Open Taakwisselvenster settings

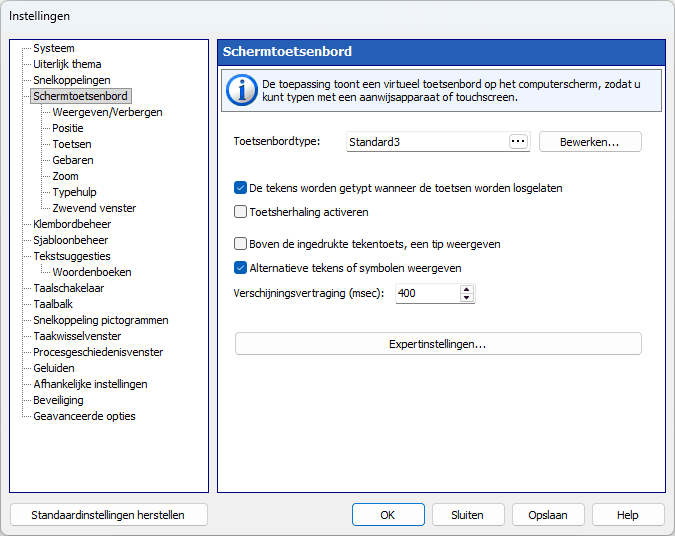(77, 336)
